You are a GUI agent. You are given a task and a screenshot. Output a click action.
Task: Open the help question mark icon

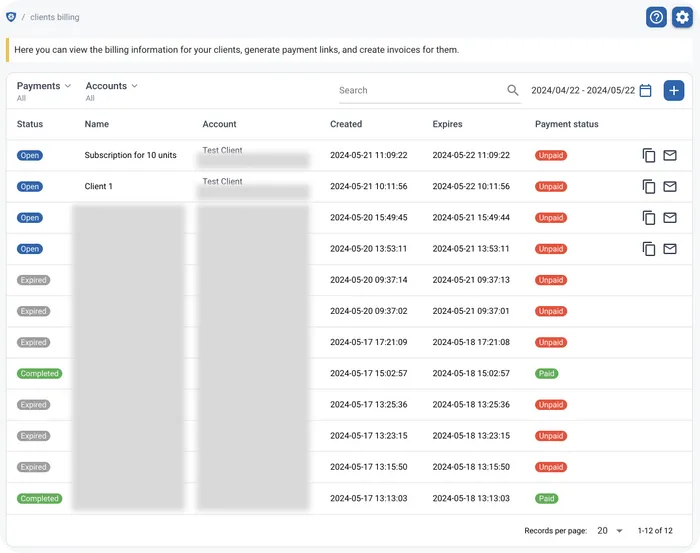[656, 17]
